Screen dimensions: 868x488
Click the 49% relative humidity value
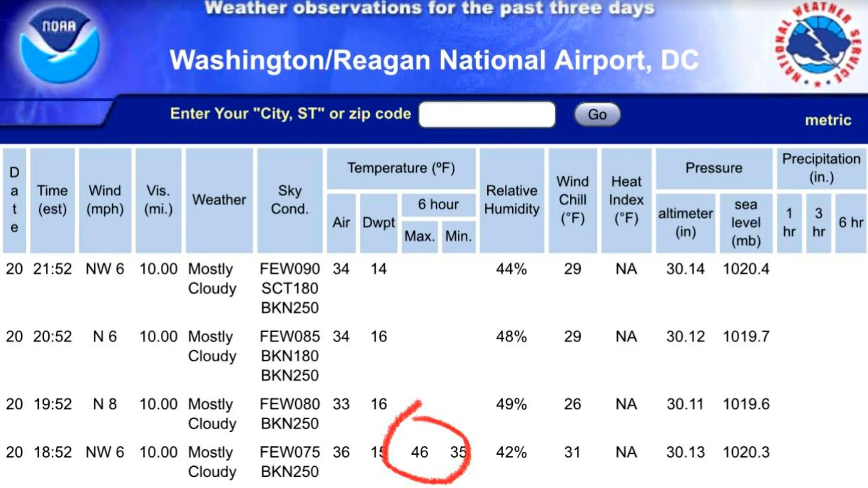[x=511, y=404]
